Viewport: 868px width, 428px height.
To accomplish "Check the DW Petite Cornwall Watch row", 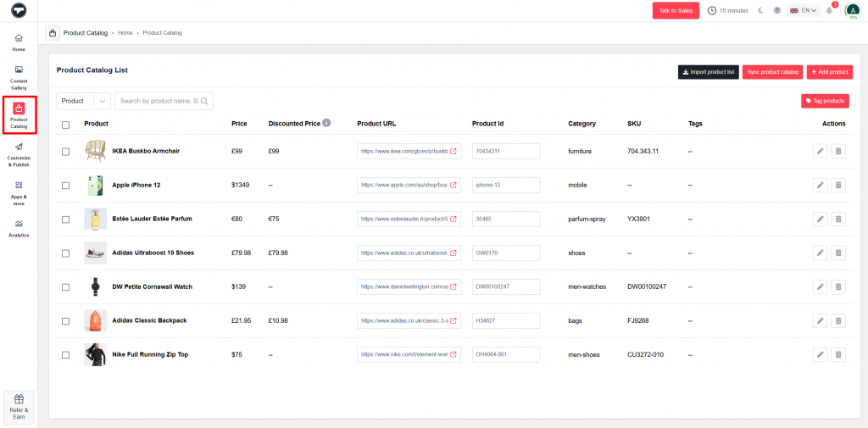I will pyautogui.click(x=66, y=287).
